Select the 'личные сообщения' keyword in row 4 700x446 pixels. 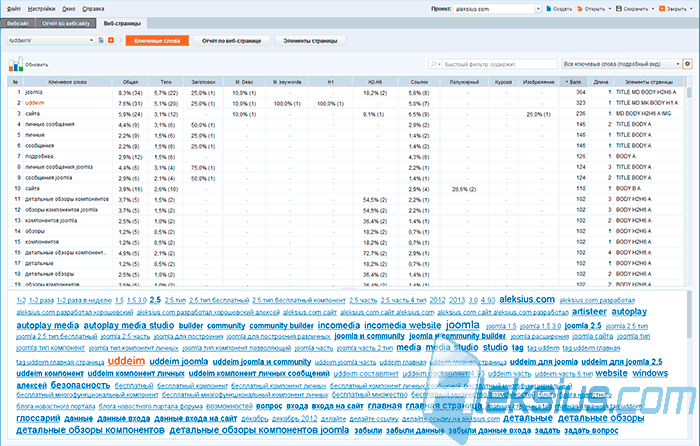tap(50, 125)
